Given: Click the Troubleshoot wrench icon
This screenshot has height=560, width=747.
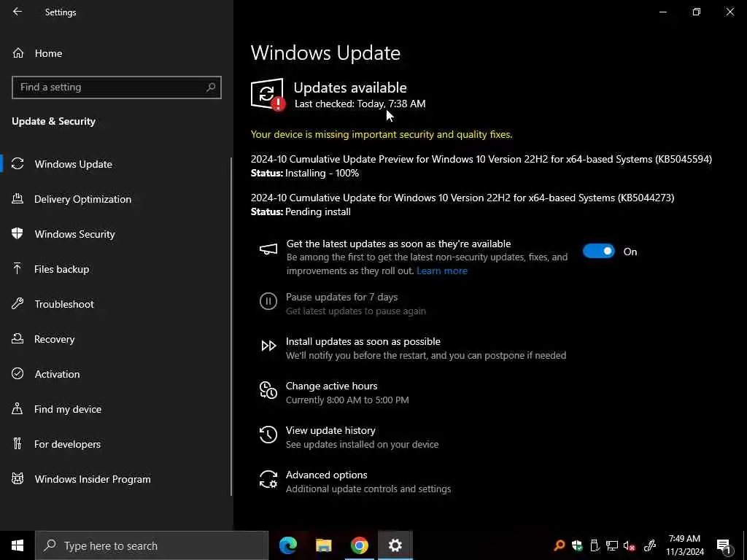Looking at the screenshot, I should pos(18,304).
